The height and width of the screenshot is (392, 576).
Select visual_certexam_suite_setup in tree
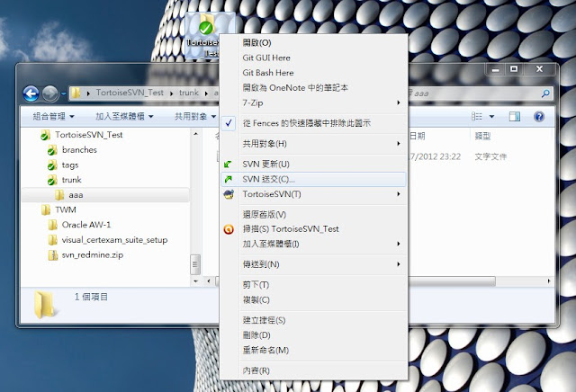pyautogui.click(x=114, y=240)
